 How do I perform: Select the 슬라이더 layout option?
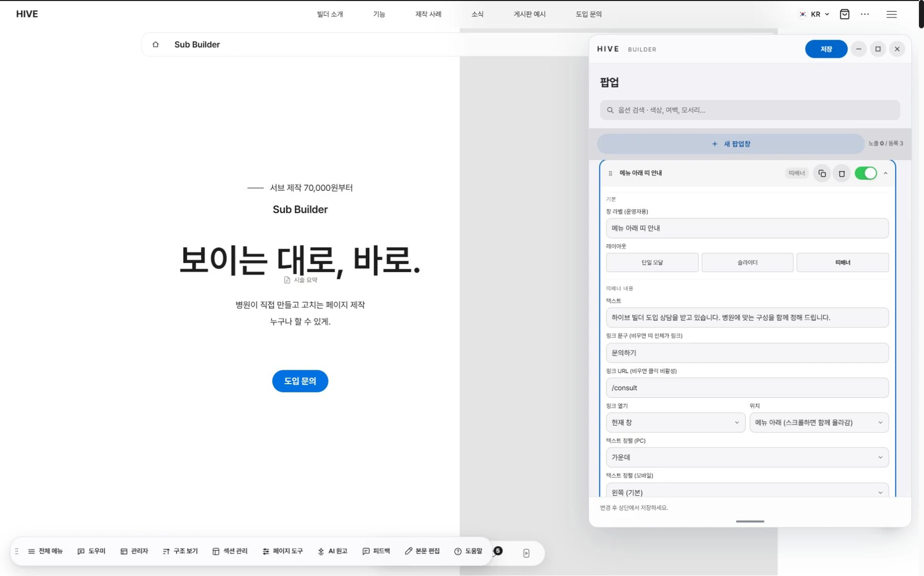click(747, 263)
